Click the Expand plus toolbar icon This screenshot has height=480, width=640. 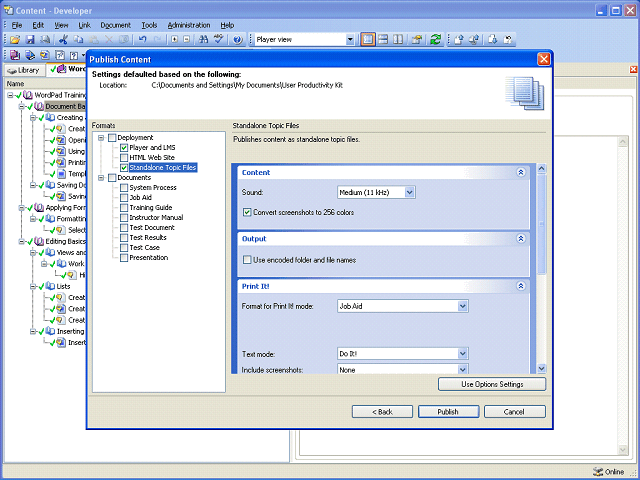tap(175, 40)
